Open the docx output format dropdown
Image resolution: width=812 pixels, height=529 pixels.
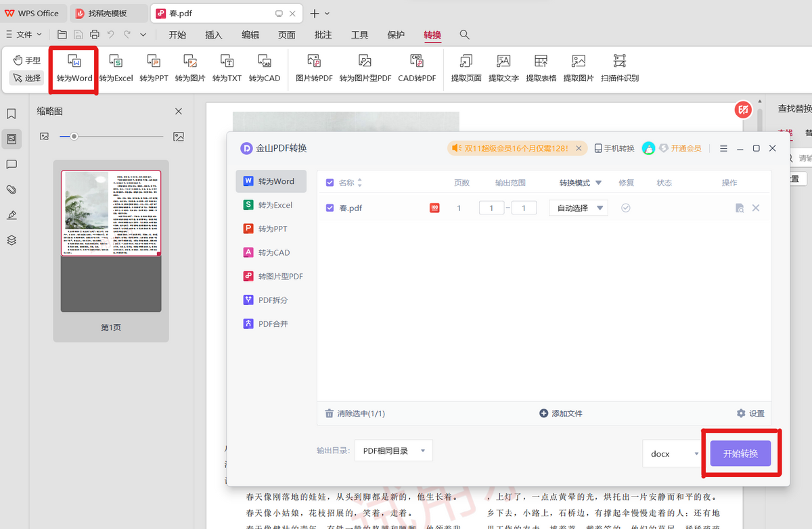tap(674, 454)
